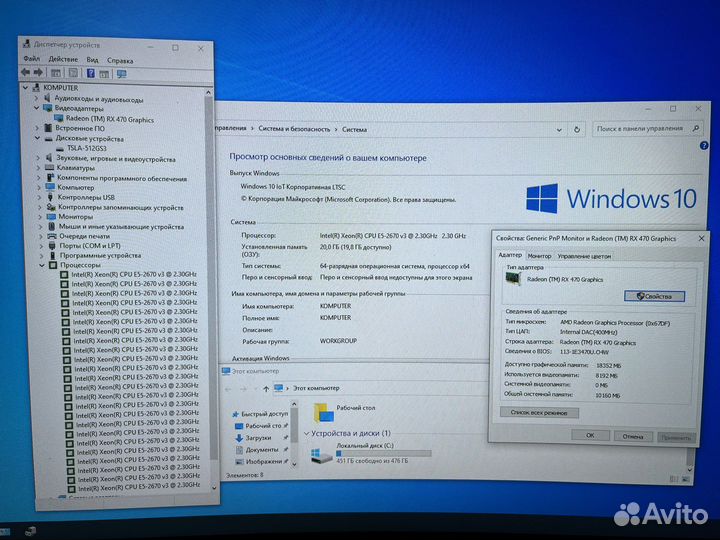The width and height of the screenshot is (720, 540).
Task: Click the refresh icon in System window address bar
Action: tap(577, 129)
